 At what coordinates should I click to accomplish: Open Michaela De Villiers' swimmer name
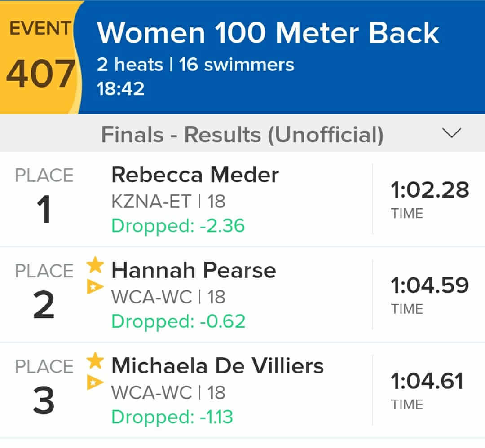[217, 366]
